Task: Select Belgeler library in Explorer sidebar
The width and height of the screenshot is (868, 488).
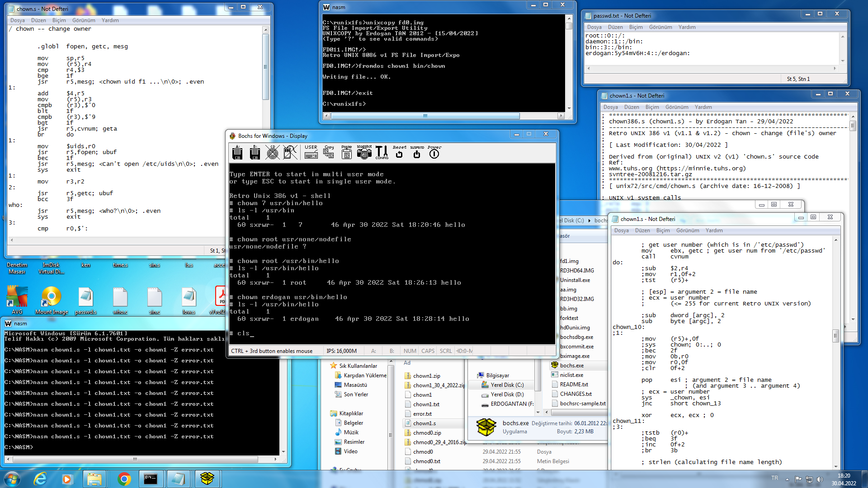Action: tap(349, 423)
